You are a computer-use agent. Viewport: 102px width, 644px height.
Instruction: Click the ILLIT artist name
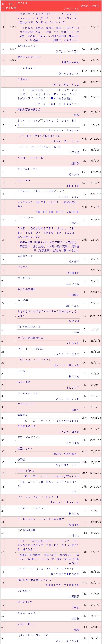[x=73, y=388]
